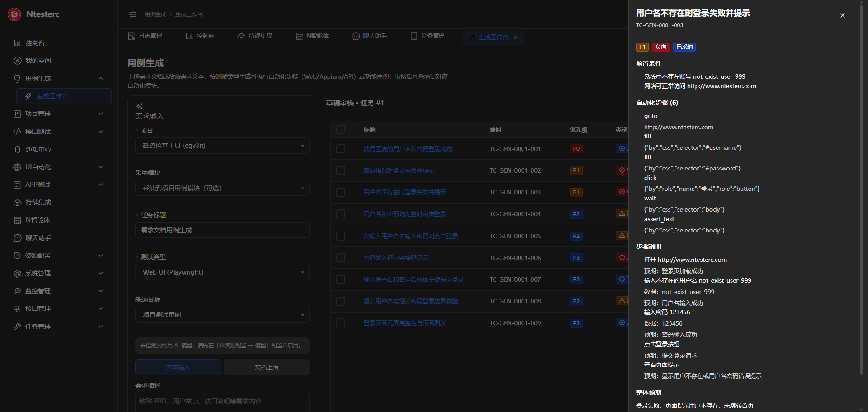The image size is (868, 412).
Task: Check the row TC-GEN-0001-006 checkbox
Action: point(341,258)
